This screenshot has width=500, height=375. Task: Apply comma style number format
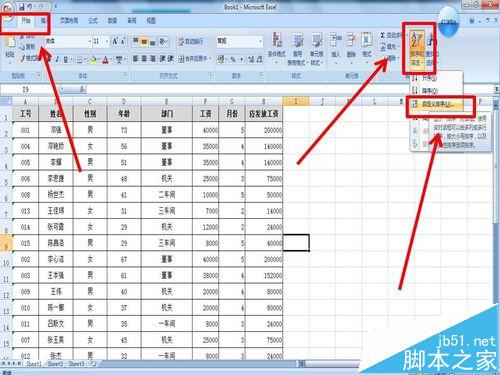(241, 59)
